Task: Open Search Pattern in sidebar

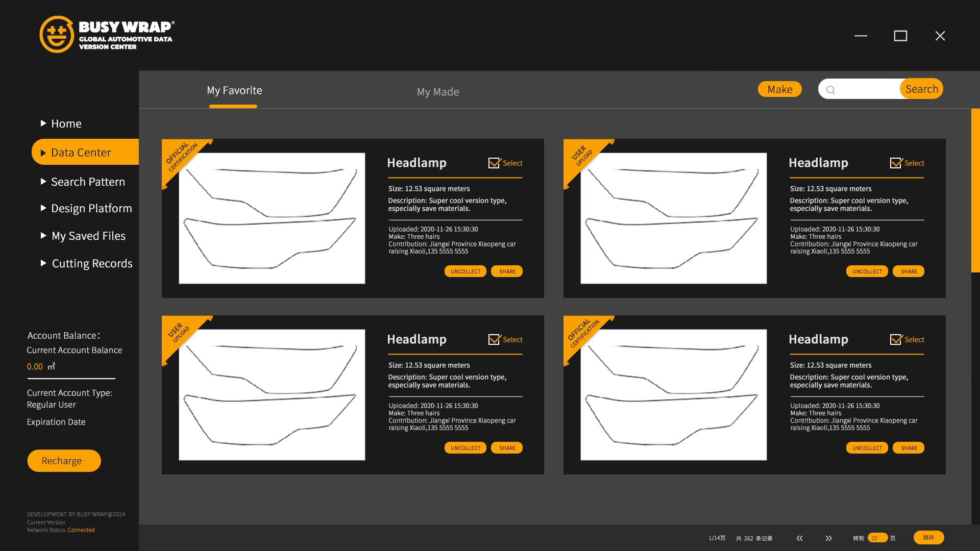Action: [88, 182]
